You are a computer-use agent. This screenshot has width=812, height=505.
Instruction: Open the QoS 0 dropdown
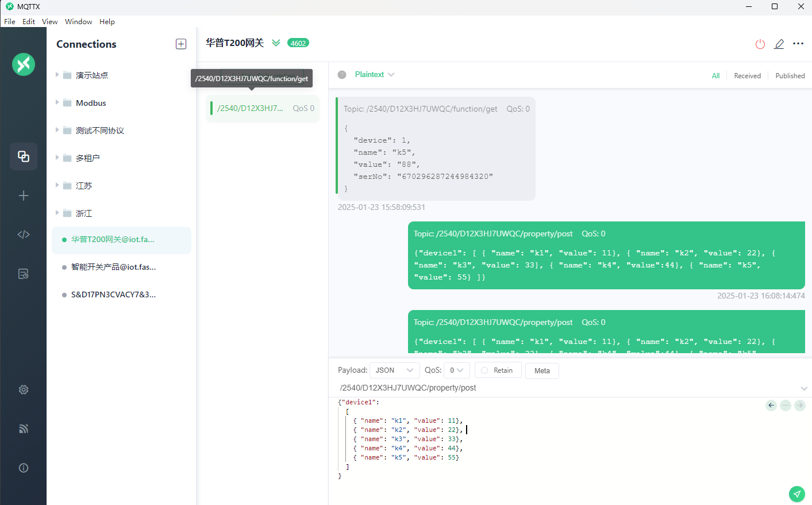pos(457,370)
